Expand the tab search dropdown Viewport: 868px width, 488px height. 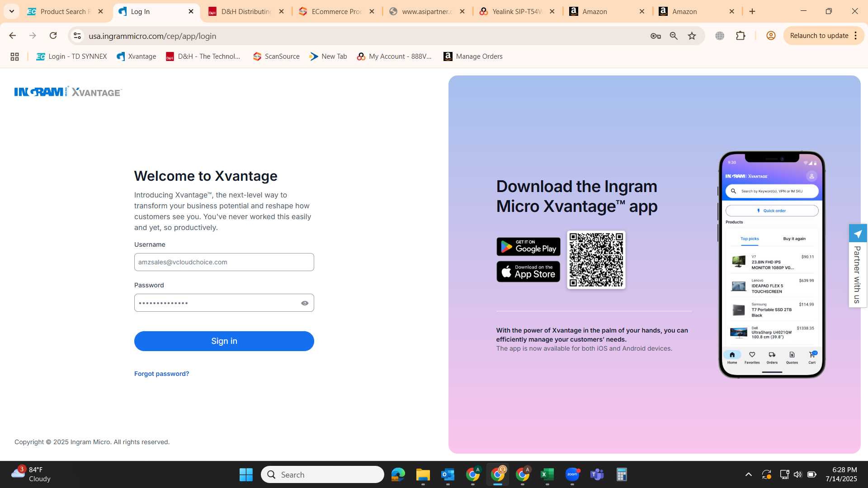point(12,11)
